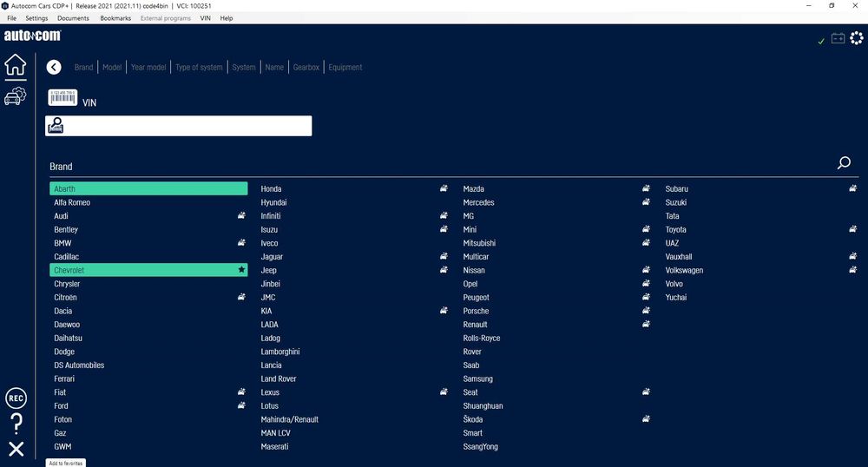
Task: Click the car icon beside Porsche
Action: click(x=646, y=311)
